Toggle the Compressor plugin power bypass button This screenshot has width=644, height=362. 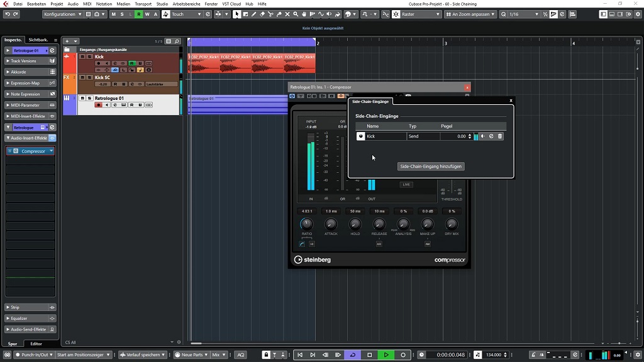(x=292, y=96)
